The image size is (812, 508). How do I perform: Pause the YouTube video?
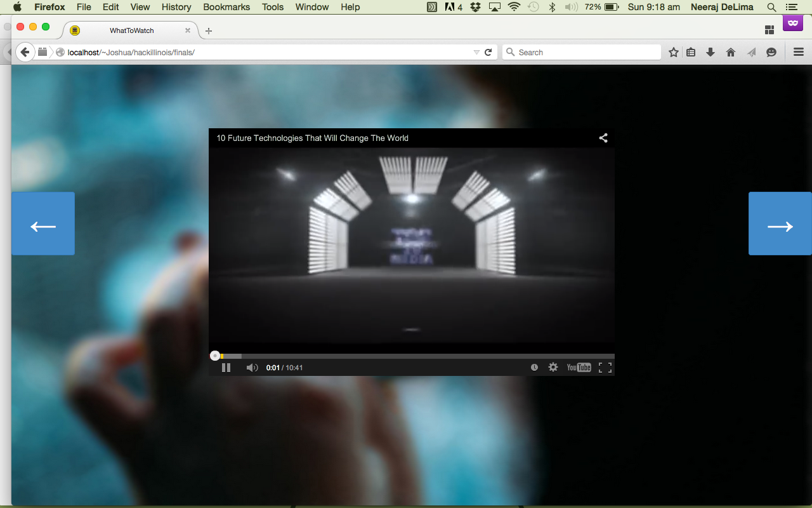(x=226, y=368)
